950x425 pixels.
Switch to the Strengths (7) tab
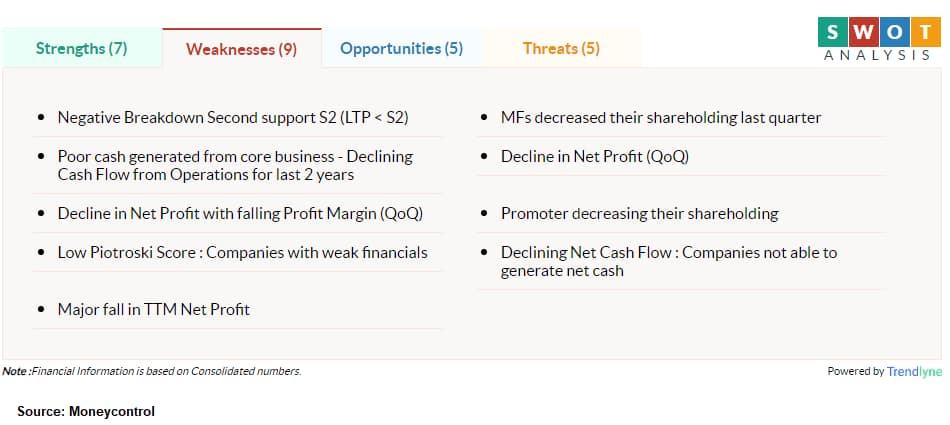click(82, 49)
